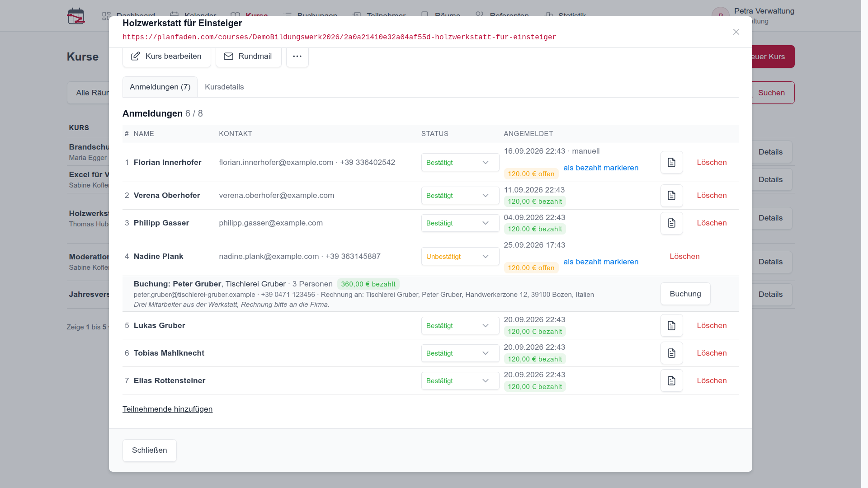
Task: Close the course dialog with X icon
Action: (x=736, y=32)
